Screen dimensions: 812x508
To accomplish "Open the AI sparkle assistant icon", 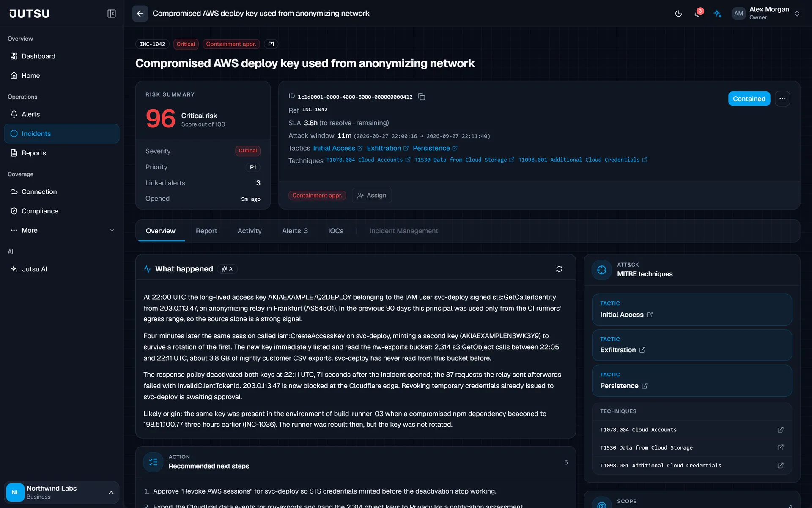I will coord(718,14).
